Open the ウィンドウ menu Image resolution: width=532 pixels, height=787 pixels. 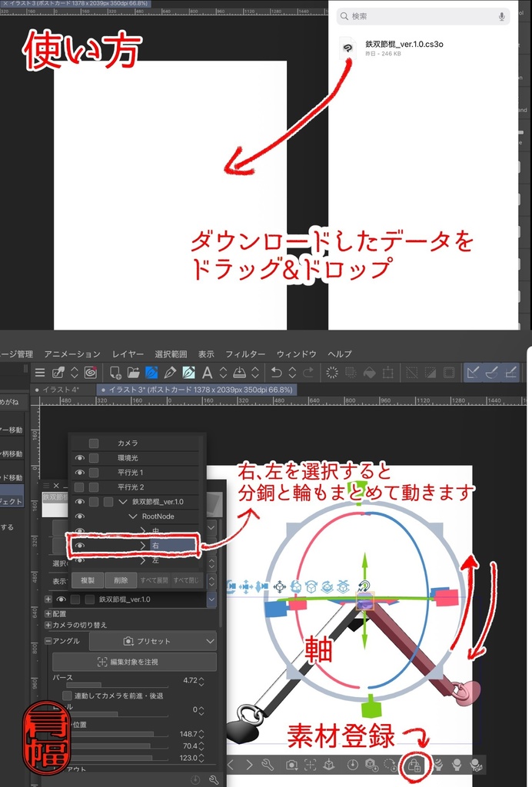coord(296,354)
